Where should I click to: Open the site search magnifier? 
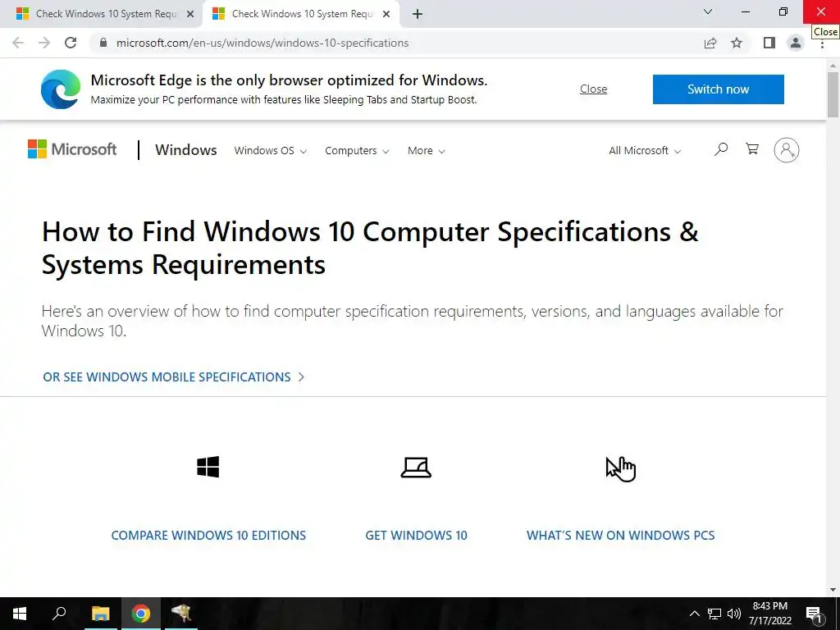[x=721, y=149]
